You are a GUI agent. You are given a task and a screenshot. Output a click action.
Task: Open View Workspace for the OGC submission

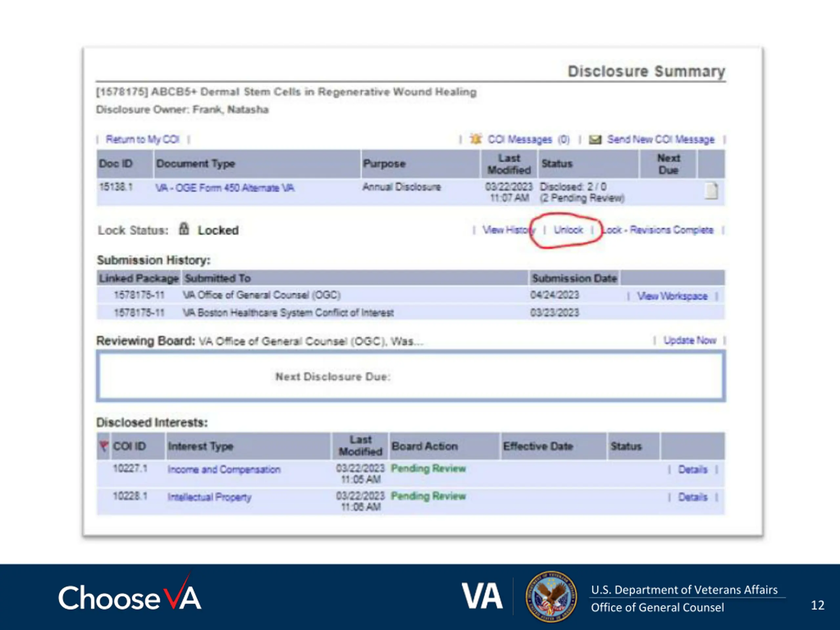coord(672,296)
